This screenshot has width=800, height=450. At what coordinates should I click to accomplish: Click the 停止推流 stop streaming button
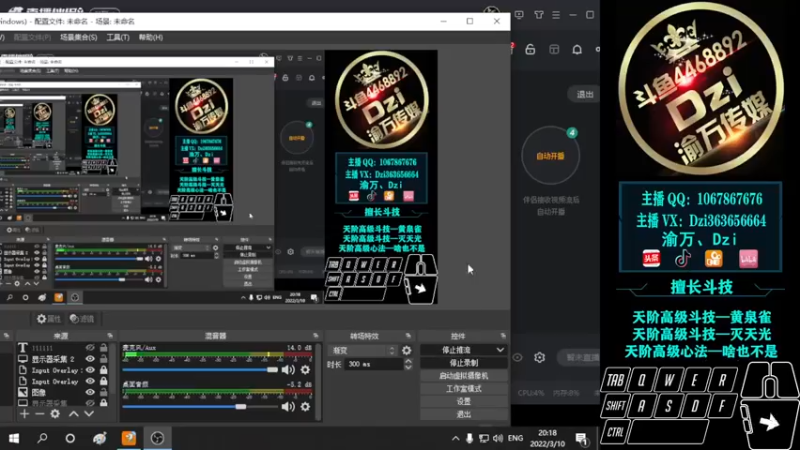[456, 350]
